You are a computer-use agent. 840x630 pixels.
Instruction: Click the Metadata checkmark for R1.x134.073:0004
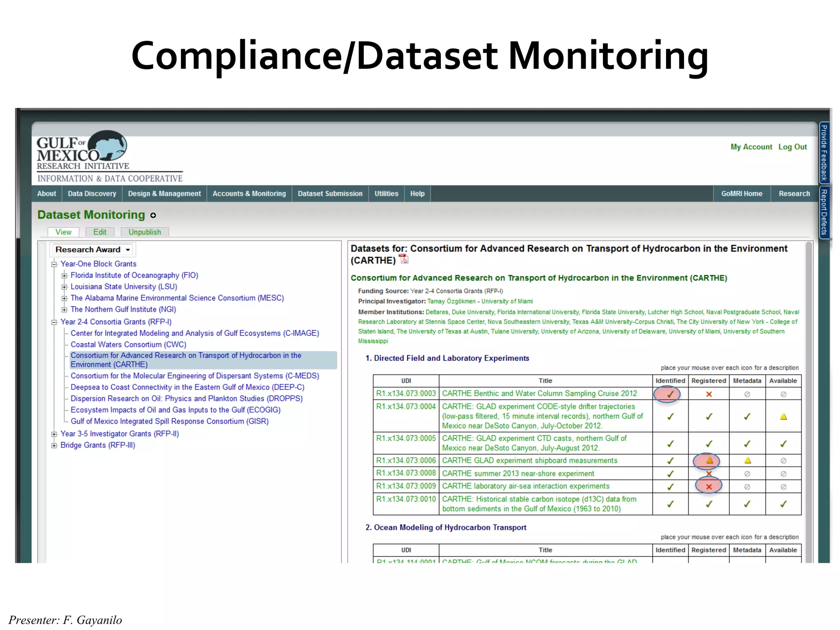click(x=747, y=417)
